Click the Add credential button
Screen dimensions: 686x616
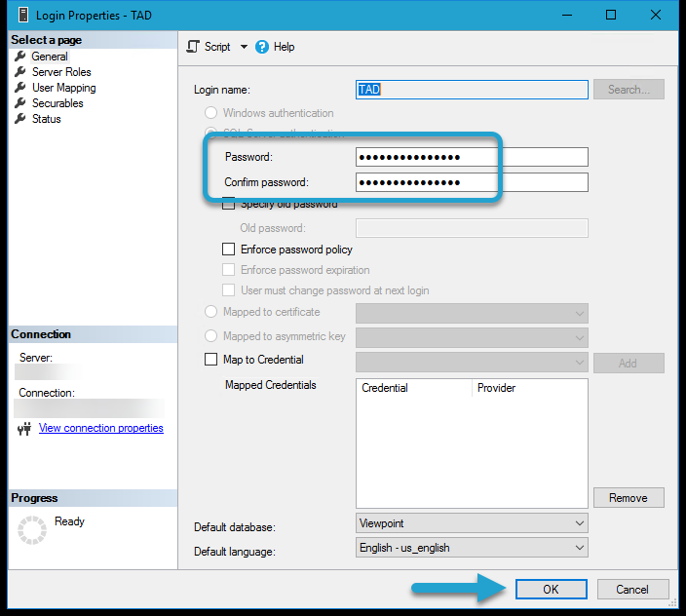pyautogui.click(x=629, y=364)
